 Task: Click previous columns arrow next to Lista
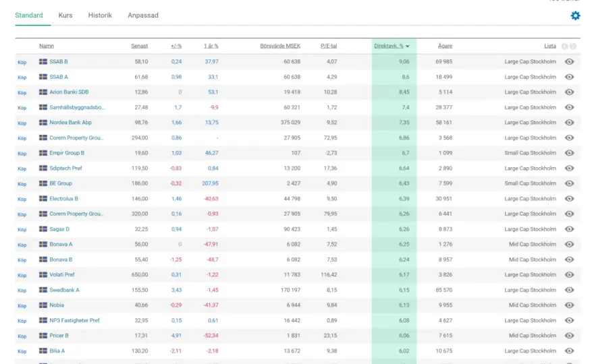pos(564,46)
